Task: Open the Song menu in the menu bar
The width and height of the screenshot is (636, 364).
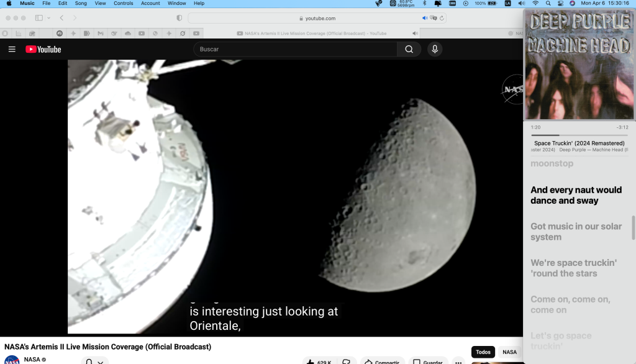Action: [81, 3]
